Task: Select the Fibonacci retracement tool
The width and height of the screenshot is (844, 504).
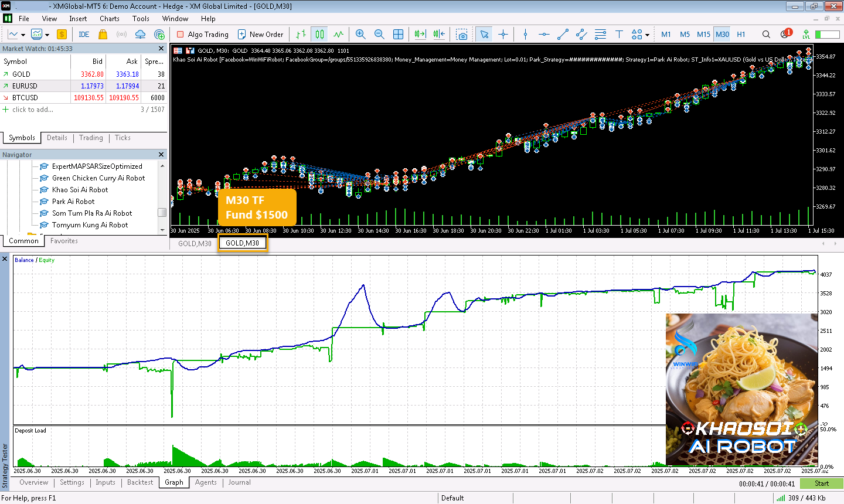Action: tap(600, 34)
